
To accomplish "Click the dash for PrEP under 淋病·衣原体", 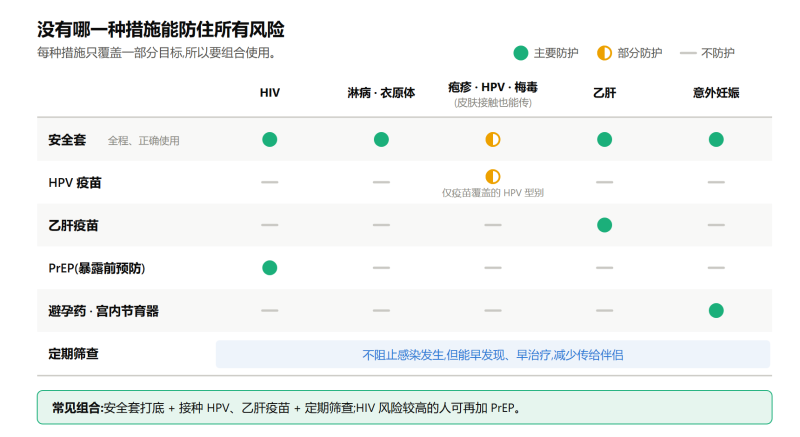I will point(381,268).
